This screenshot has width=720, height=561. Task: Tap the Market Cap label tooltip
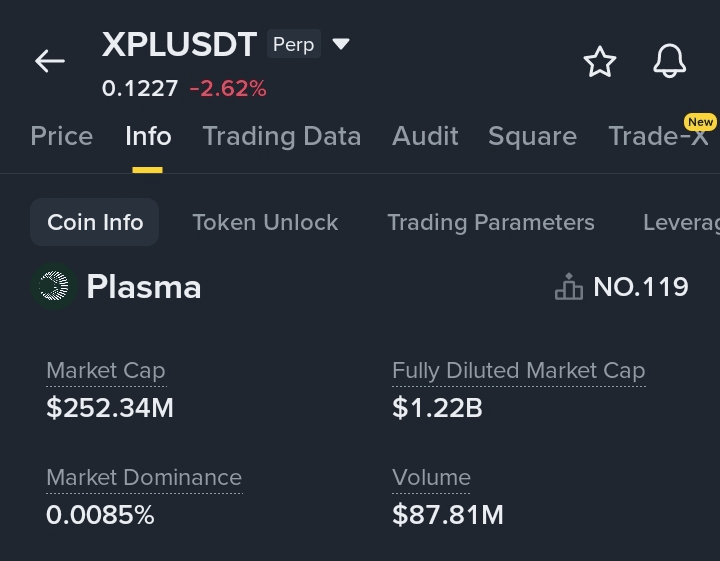(106, 370)
